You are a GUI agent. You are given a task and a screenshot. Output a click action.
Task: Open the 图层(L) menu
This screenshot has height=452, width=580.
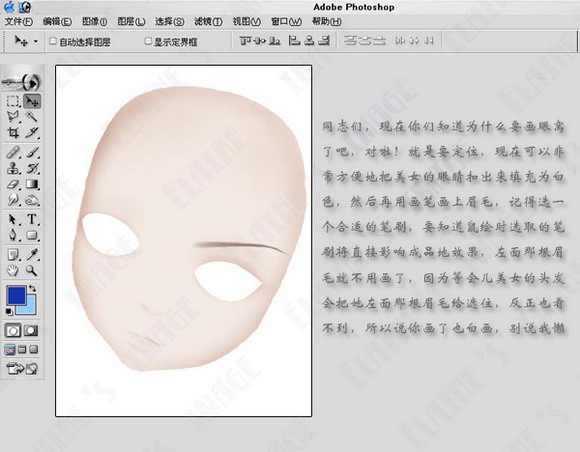131,21
